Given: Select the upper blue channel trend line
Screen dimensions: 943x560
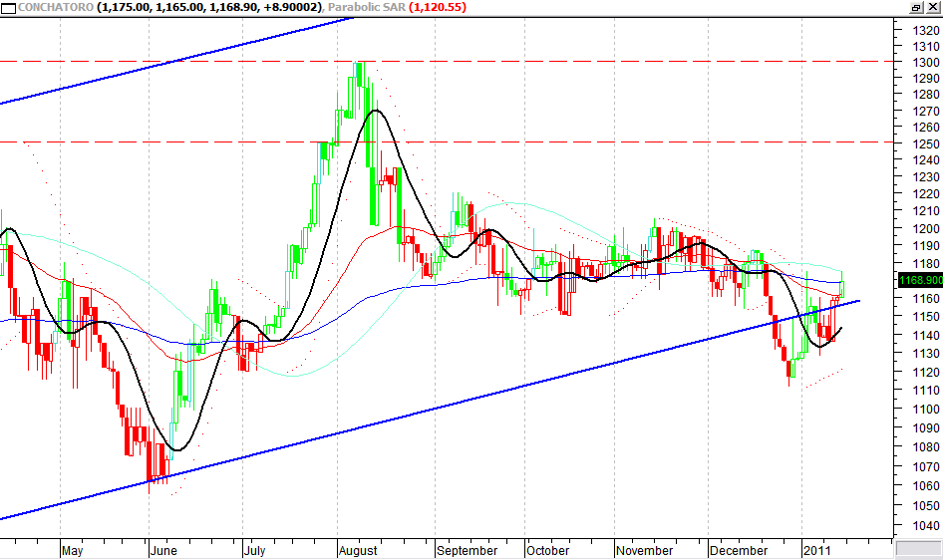Looking at the screenshot, I should (176, 61).
